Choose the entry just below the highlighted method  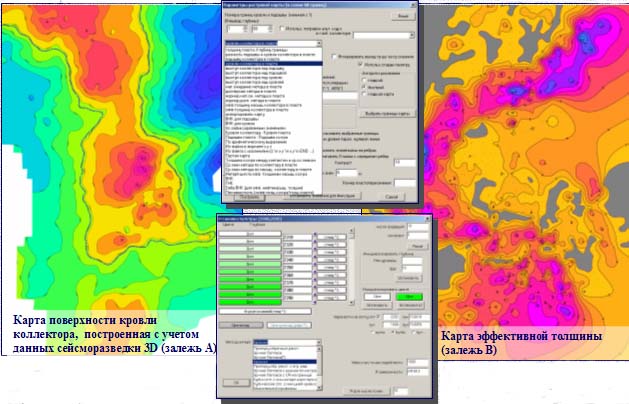[285, 366]
